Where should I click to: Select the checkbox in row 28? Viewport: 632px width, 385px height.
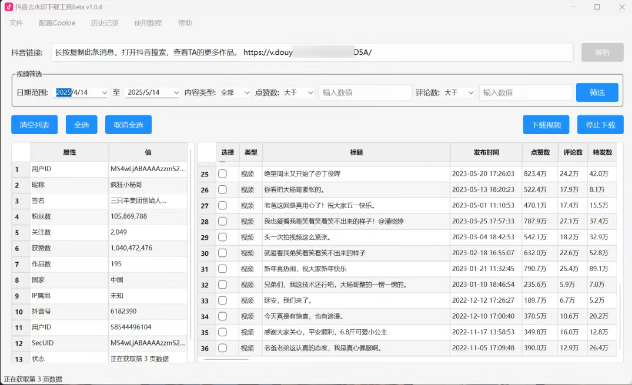pos(222,221)
